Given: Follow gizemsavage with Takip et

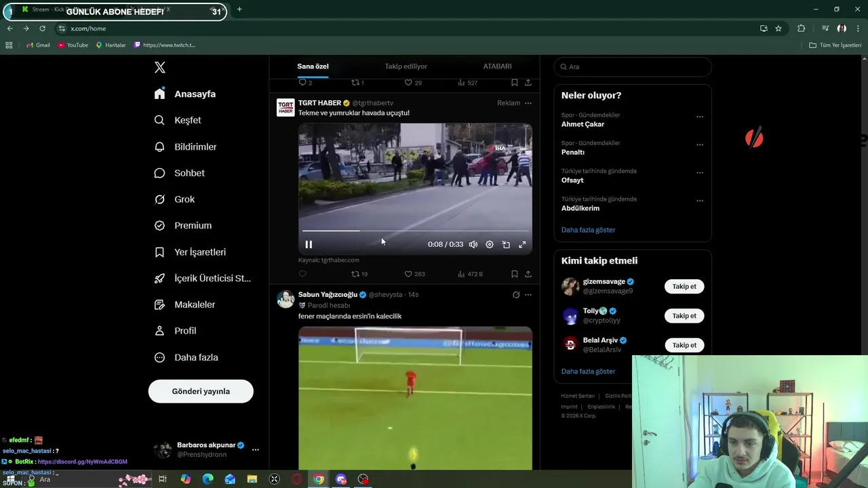Looking at the screenshot, I should tap(684, 286).
